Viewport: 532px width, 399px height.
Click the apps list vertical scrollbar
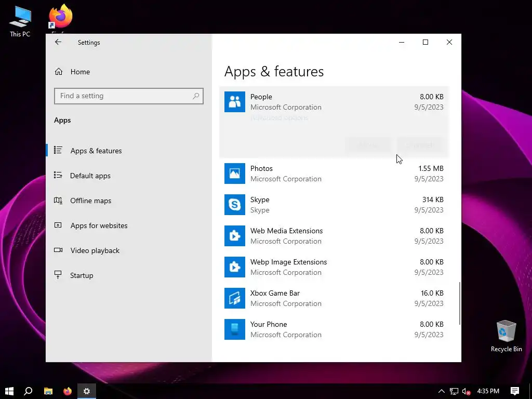(460, 303)
